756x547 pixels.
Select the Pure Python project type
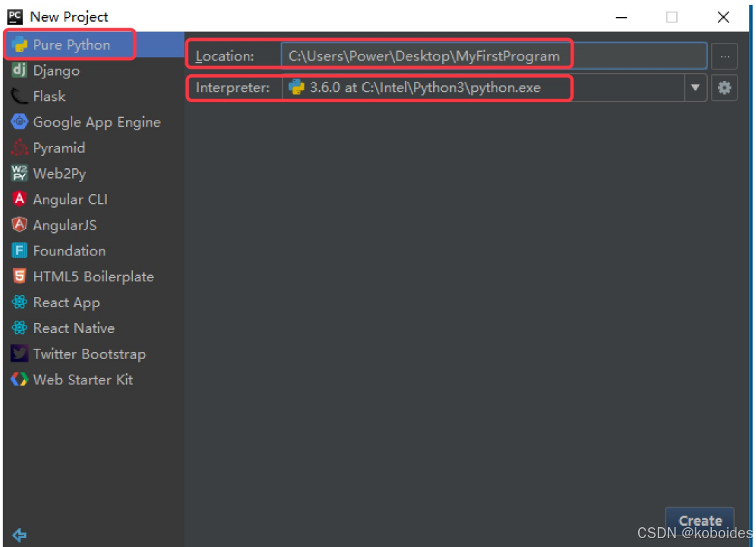tap(94, 45)
